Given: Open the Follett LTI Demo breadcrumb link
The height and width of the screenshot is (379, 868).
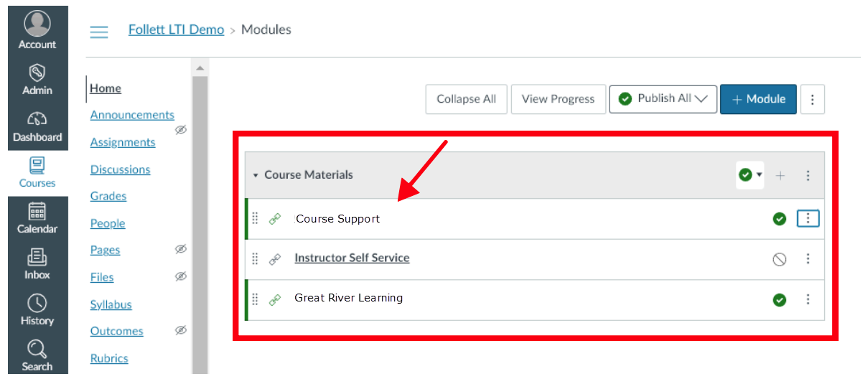Looking at the screenshot, I should [x=177, y=29].
